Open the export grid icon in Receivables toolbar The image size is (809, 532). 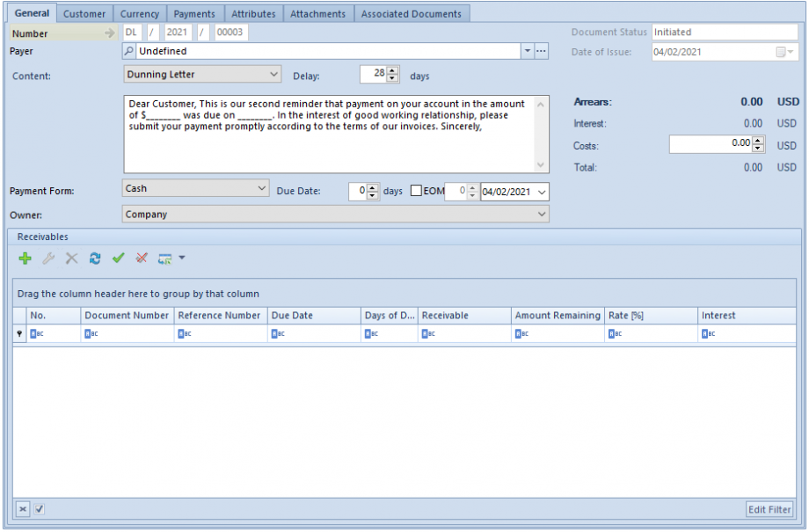[x=167, y=258]
